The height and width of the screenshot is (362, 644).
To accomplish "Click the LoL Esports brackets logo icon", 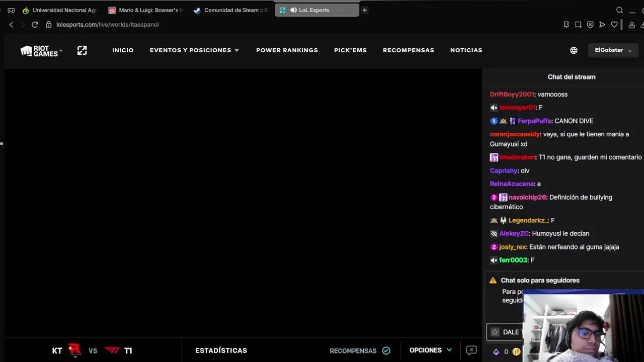I will pos(82,50).
